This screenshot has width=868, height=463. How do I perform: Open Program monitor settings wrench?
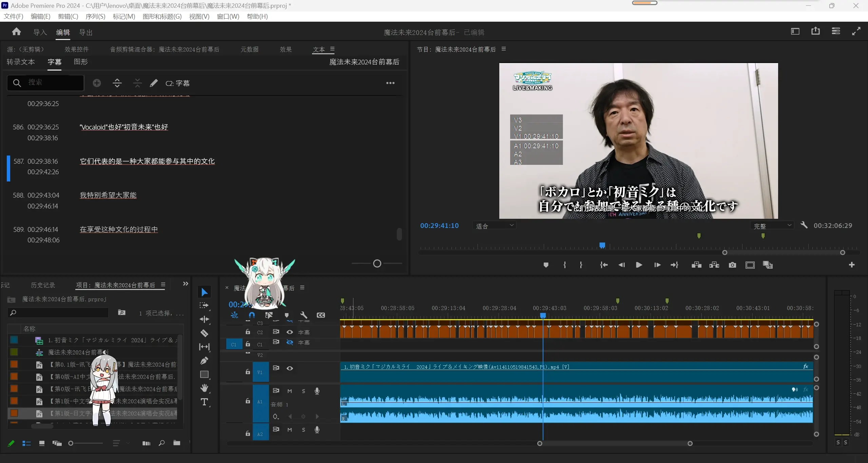(804, 225)
